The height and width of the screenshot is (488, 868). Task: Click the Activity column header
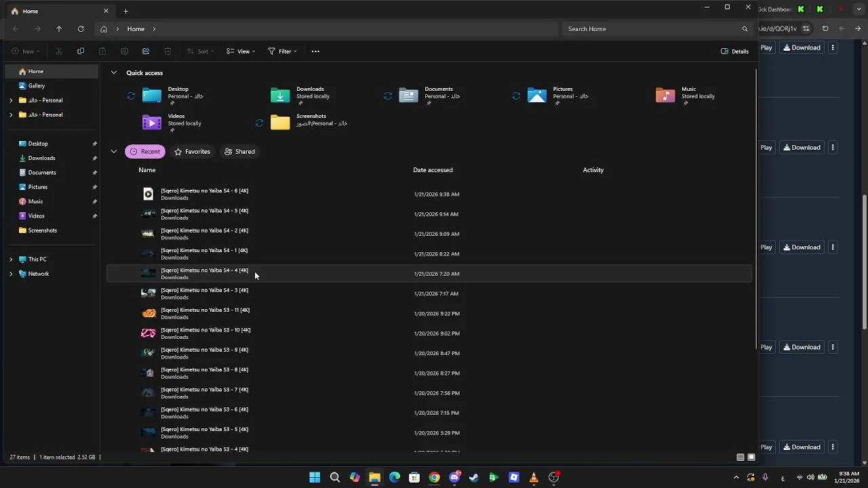593,170
